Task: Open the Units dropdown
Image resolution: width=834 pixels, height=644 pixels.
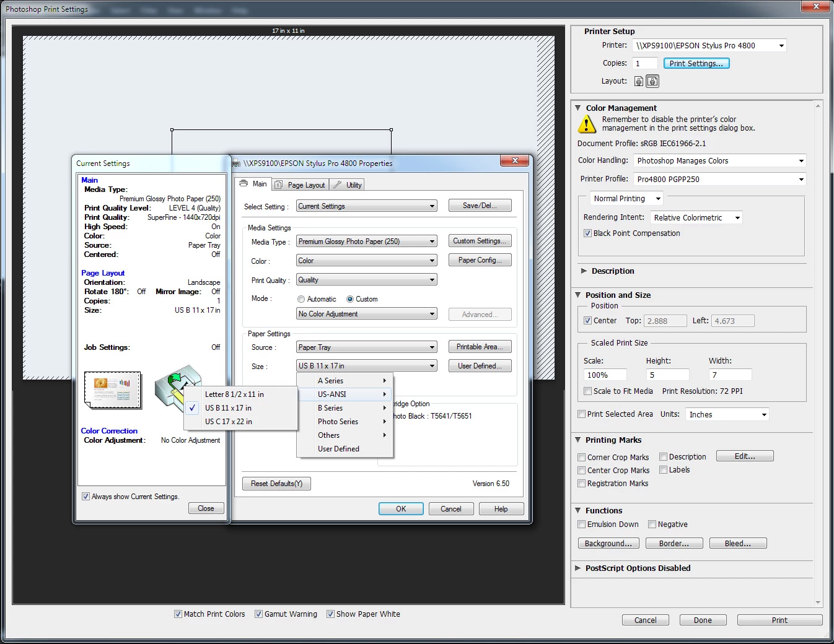Action: 727,414
